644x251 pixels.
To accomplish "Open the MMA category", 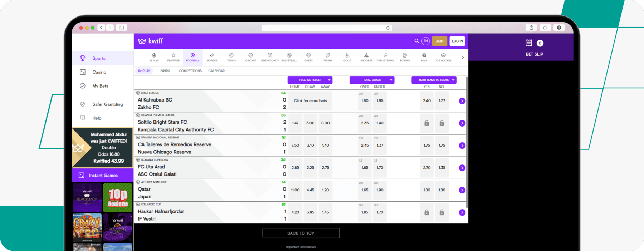I will 424,57.
